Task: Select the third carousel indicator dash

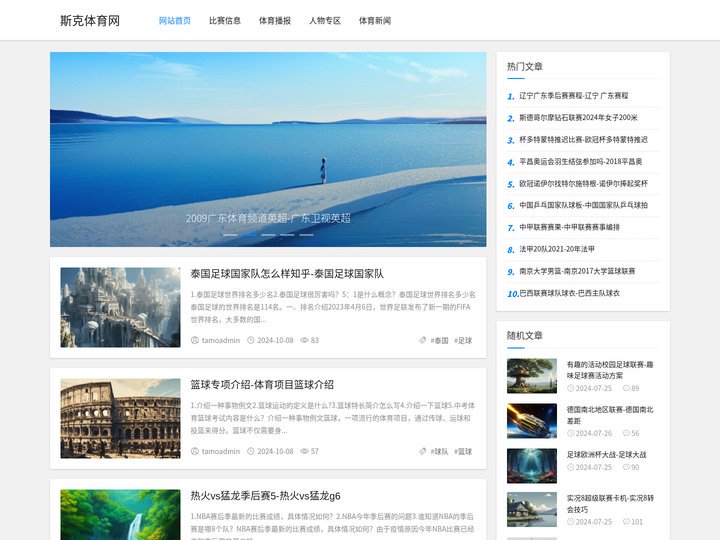Action: (268, 235)
